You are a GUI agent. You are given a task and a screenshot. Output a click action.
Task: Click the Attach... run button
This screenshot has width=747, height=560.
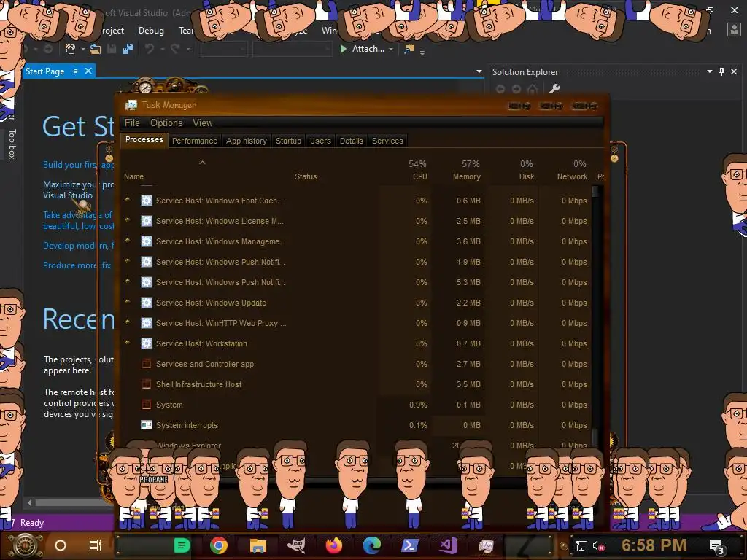(362, 49)
